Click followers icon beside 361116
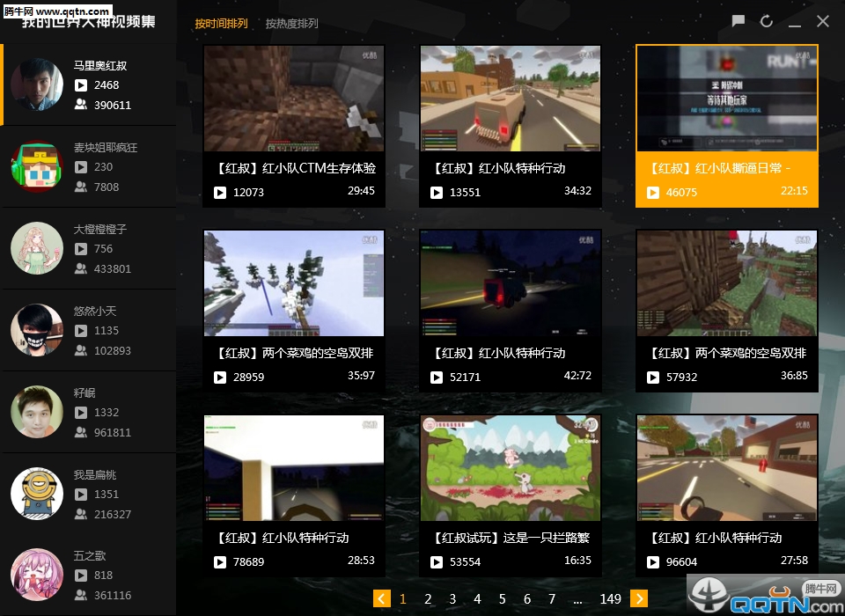Image resolution: width=845 pixels, height=616 pixels. pos(81,595)
